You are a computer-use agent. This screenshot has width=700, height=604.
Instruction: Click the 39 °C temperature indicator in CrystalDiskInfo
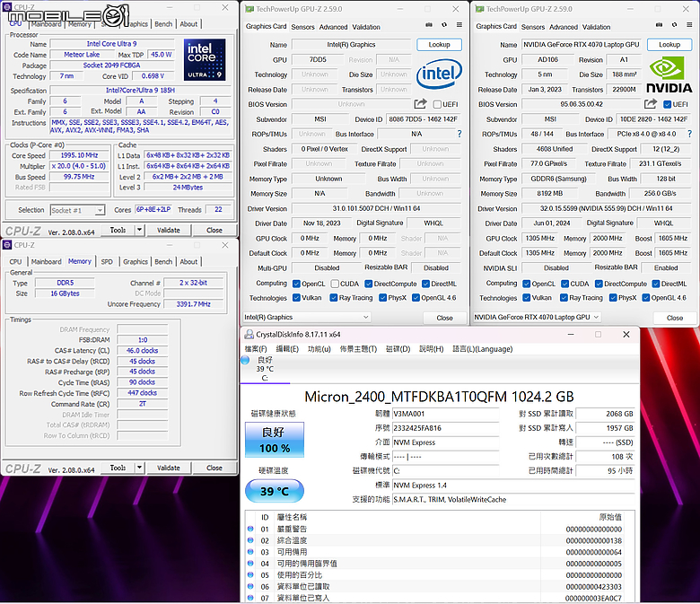[275, 492]
